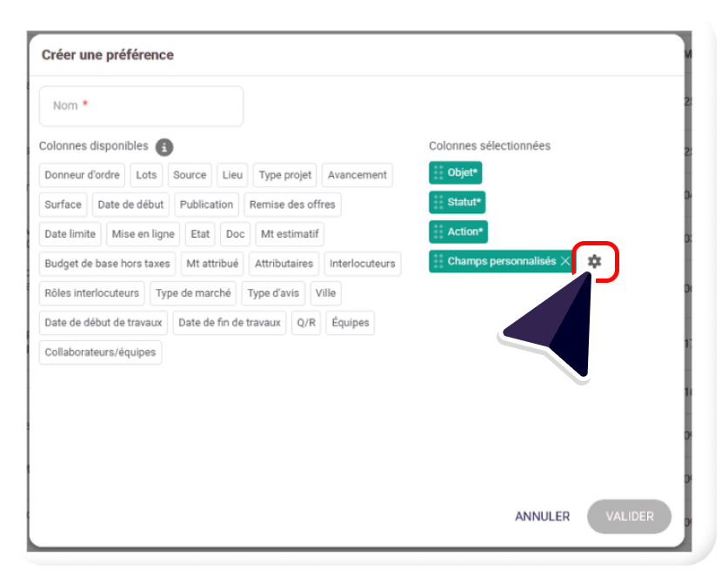The image size is (728, 577).
Task: Add the Type projet column
Action: [x=284, y=175]
